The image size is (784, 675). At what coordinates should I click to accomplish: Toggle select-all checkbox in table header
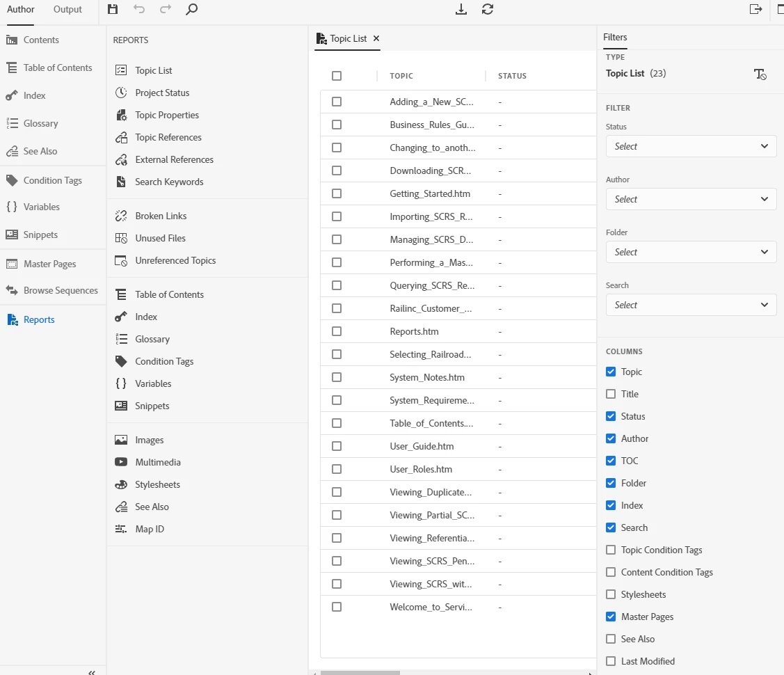(337, 76)
